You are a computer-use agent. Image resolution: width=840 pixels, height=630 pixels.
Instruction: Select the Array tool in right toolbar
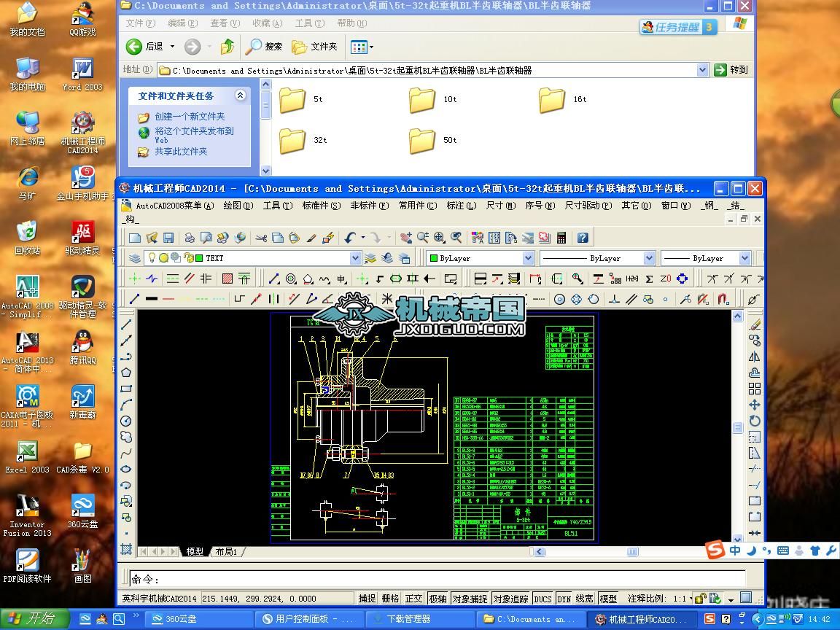point(755,389)
